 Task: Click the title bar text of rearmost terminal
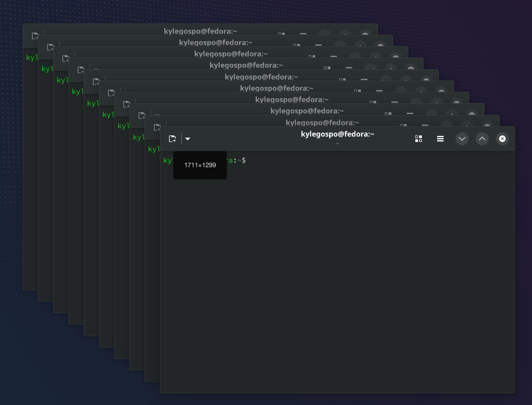[x=200, y=31]
